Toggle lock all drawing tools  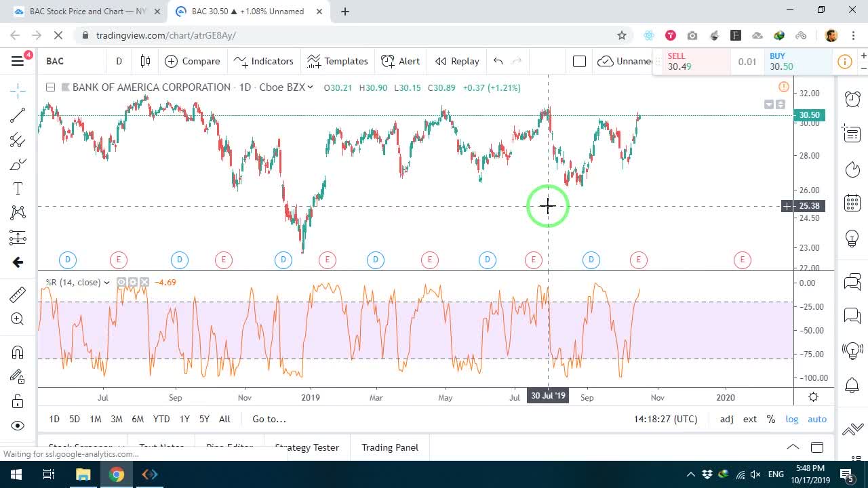pyautogui.click(x=18, y=401)
